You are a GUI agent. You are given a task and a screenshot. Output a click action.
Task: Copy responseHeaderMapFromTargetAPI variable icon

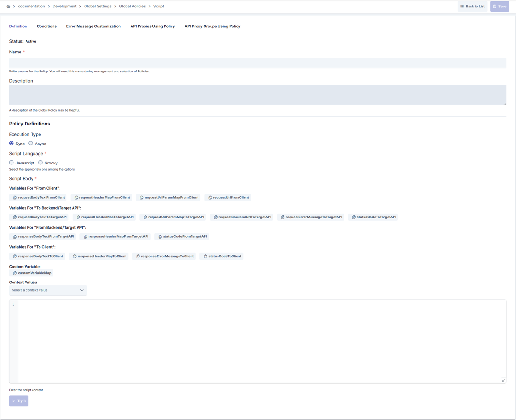click(86, 237)
